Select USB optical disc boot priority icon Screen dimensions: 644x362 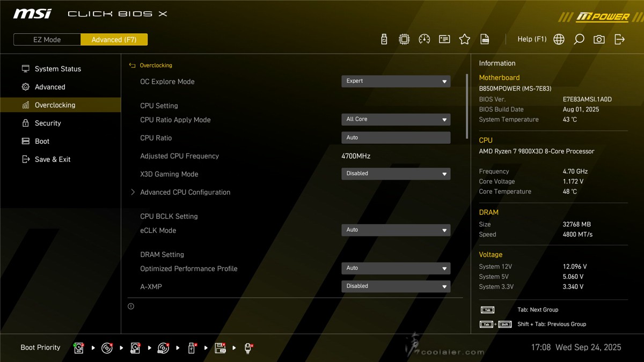pos(164,348)
